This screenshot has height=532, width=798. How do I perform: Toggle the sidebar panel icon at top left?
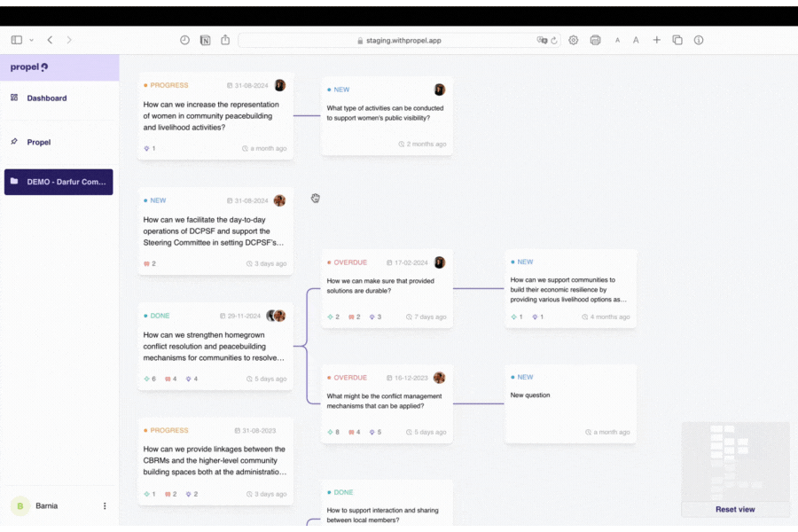click(16, 39)
